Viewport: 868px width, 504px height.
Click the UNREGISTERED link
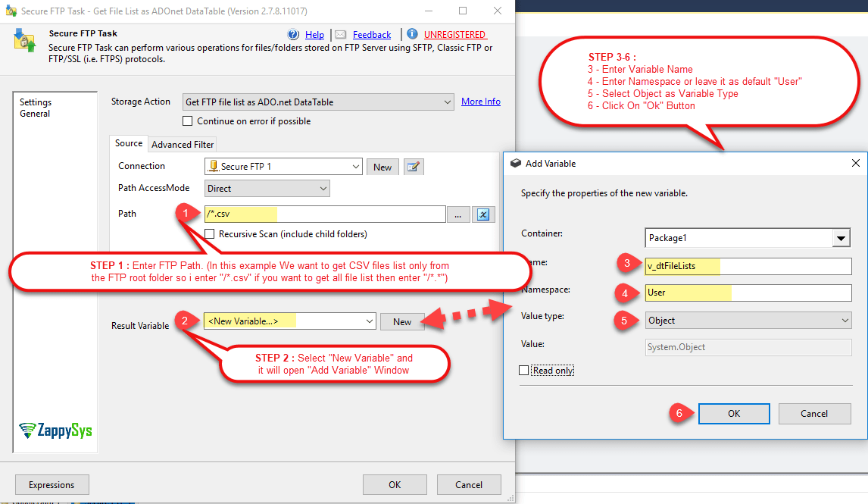[455, 35]
